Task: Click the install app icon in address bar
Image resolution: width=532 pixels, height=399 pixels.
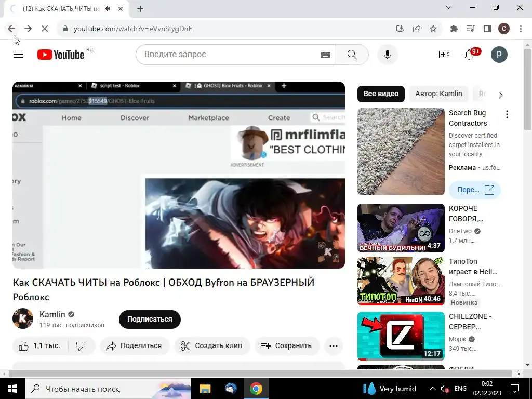Action: (400, 29)
